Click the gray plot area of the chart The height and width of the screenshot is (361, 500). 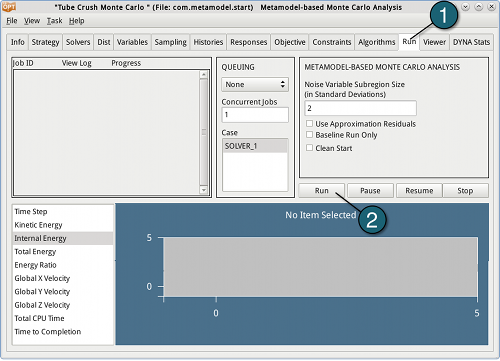tap(320, 267)
